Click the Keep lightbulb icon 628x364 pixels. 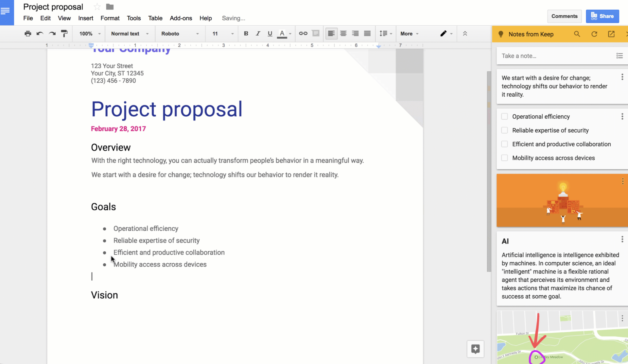tap(501, 34)
